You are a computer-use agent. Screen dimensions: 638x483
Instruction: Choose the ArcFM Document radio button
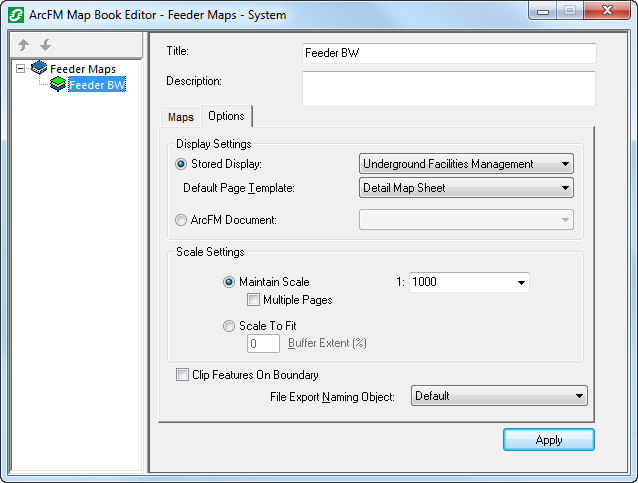coord(181,219)
